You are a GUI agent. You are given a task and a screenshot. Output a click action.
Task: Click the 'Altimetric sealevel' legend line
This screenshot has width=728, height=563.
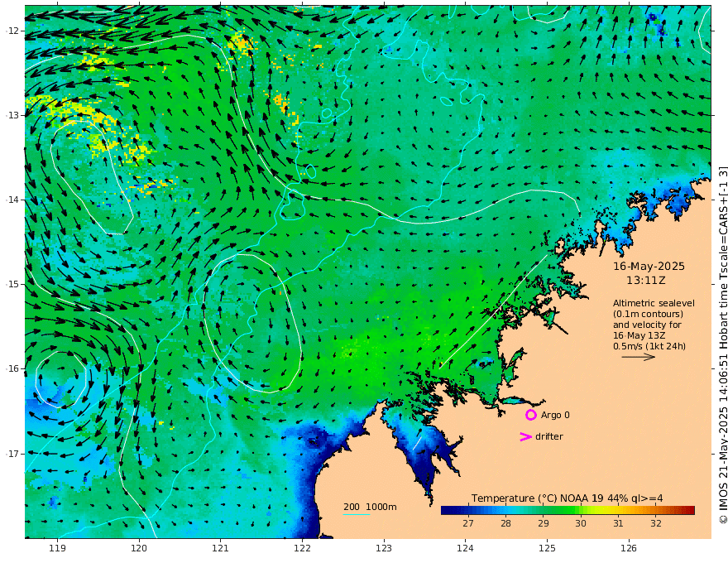click(x=654, y=303)
